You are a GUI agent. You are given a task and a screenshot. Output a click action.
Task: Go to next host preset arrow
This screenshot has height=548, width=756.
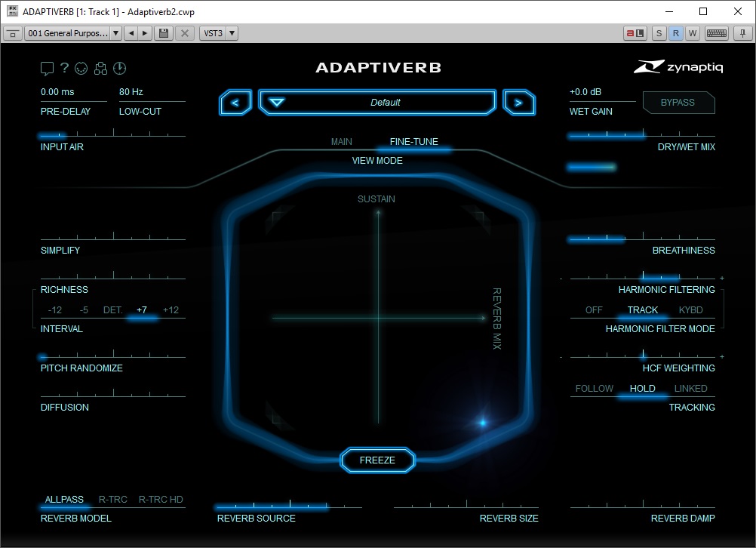(145, 33)
